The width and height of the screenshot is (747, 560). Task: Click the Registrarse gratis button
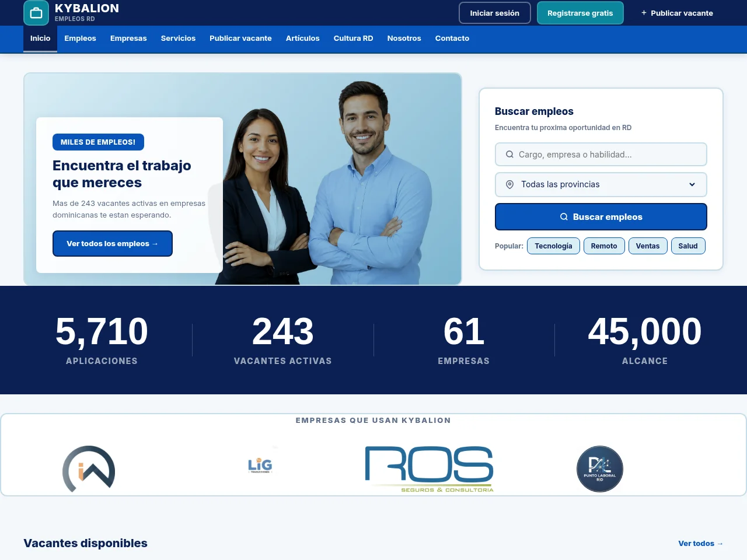pos(580,13)
